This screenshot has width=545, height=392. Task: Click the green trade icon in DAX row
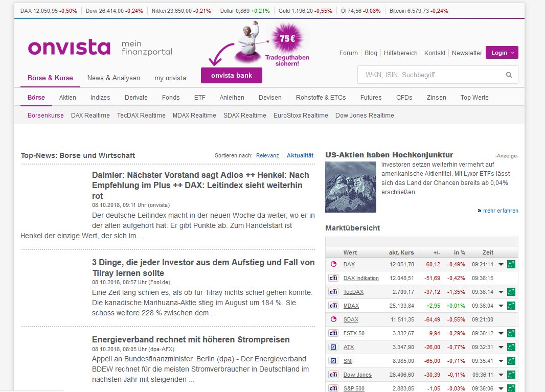coord(511,264)
